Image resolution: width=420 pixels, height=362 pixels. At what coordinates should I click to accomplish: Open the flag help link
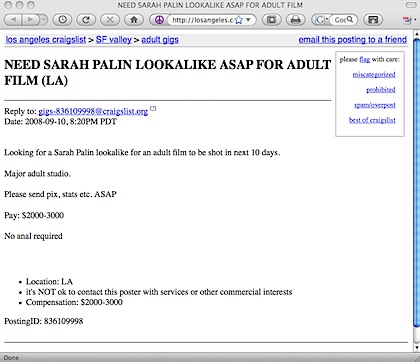pos(365,59)
